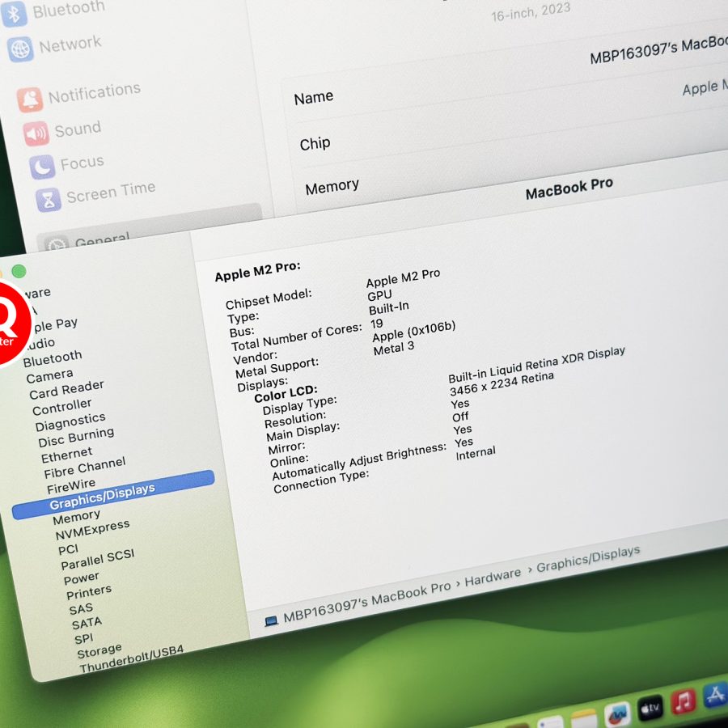Click the Mirror value Off
This screenshot has width=728, height=728.
tap(460, 417)
